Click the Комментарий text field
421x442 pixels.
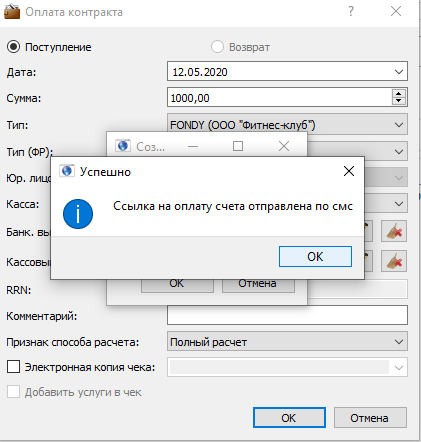click(x=287, y=315)
